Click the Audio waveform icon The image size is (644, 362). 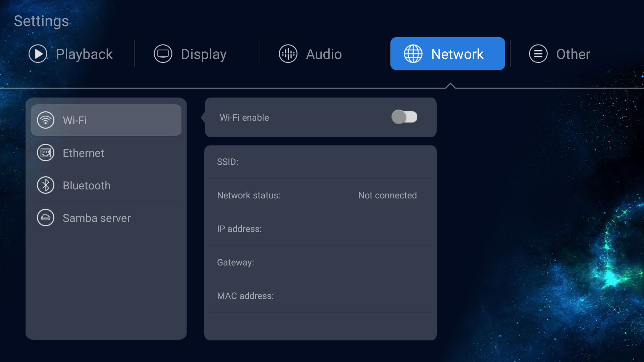(288, 54)
